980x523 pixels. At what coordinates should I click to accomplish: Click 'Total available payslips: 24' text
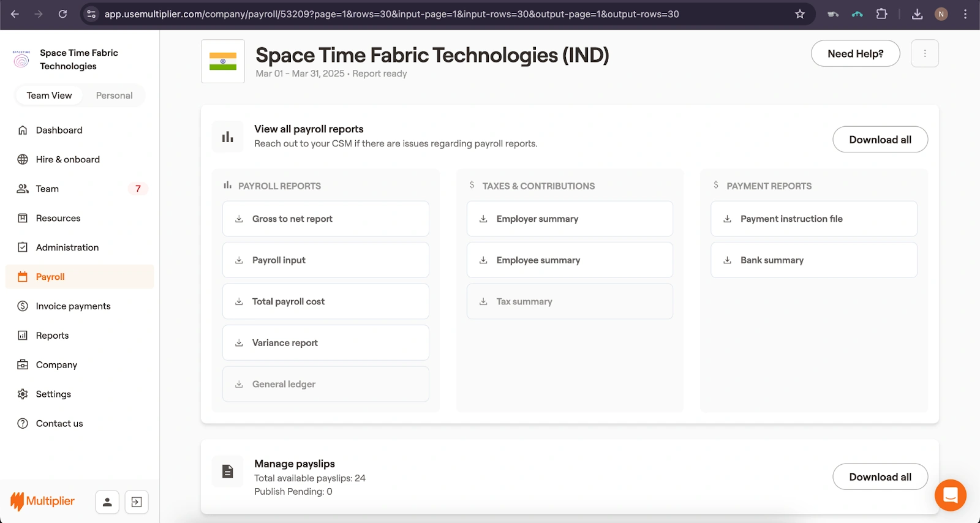[x=310, y=478]
